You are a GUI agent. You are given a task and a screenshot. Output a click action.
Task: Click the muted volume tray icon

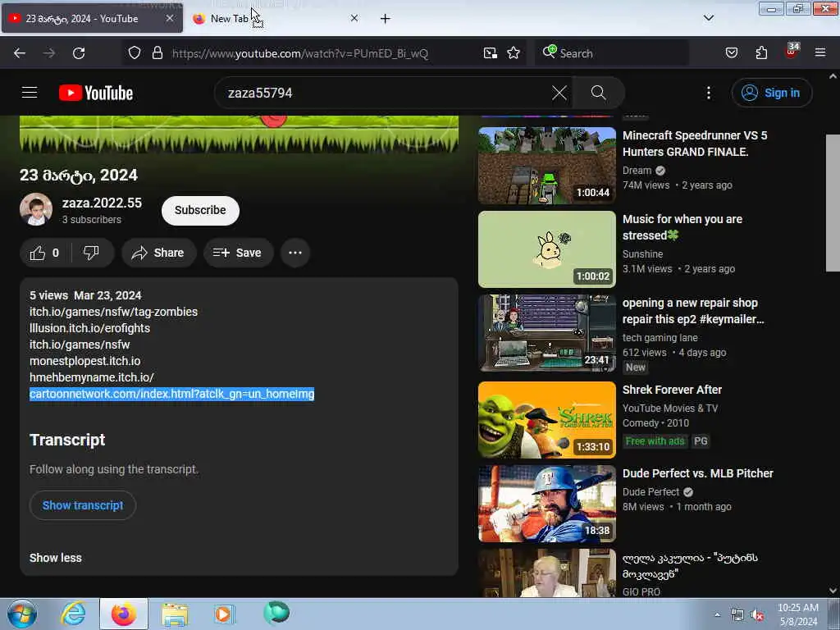tap(757, 615)
